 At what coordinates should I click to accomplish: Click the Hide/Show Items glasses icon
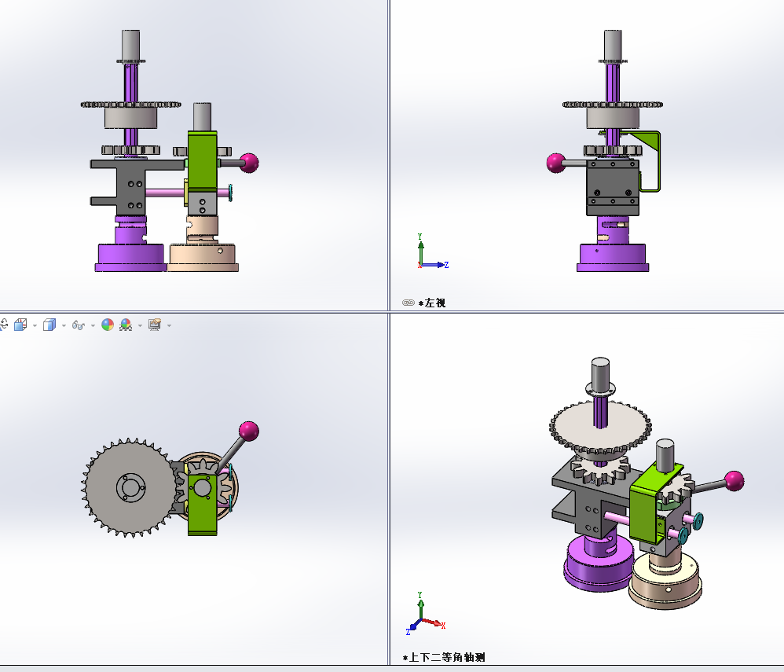pyautogui.click(x=78, y=325)
